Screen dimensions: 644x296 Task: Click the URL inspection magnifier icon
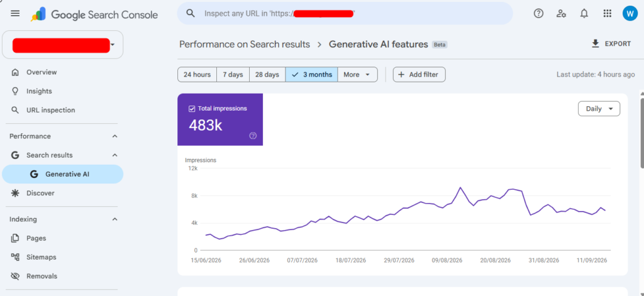click(x=15, y=110)
